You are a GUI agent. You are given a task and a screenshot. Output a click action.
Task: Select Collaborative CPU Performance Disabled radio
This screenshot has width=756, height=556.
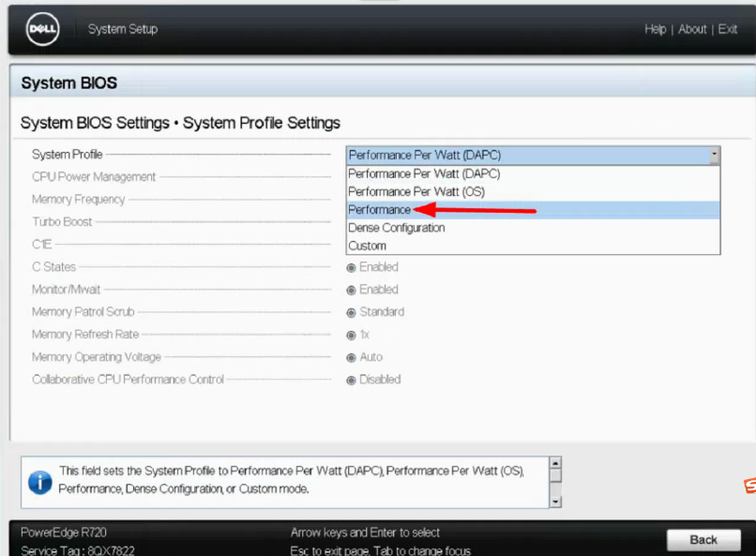pyautogui.click(x=352, y=381)
